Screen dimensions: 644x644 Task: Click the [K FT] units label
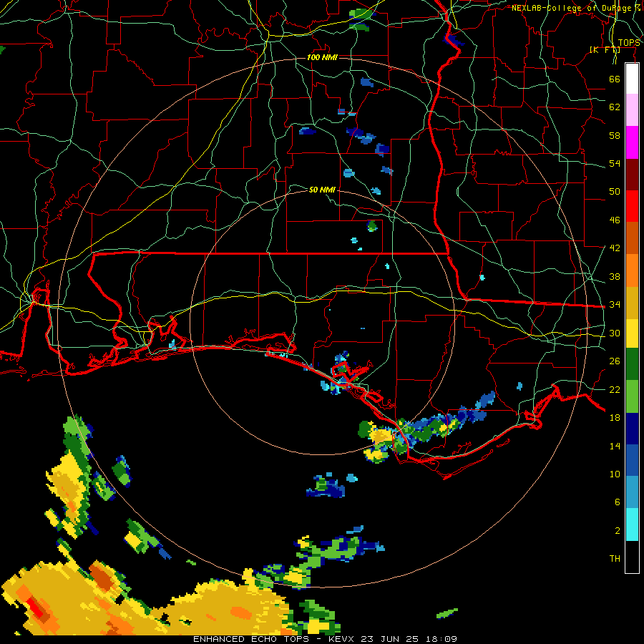coord(605,50)
